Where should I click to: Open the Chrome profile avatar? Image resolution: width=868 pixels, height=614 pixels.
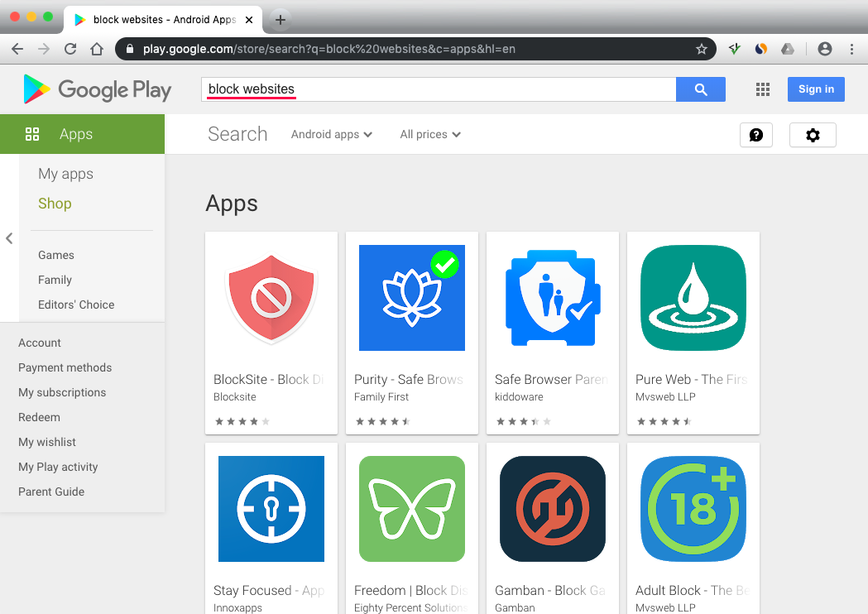click(825, 49)
